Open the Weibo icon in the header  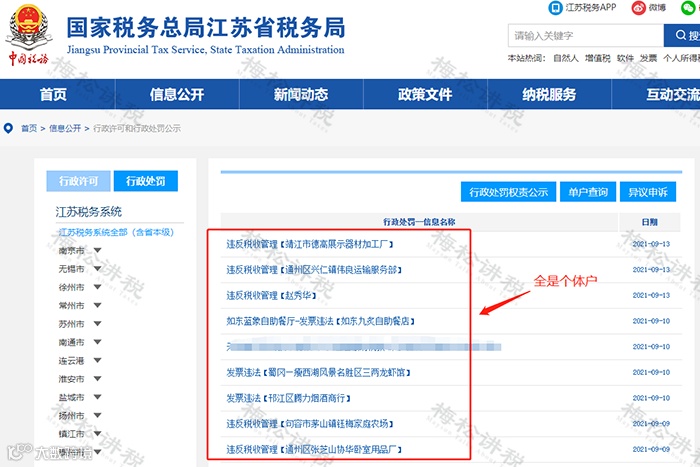tap(638, 8)
